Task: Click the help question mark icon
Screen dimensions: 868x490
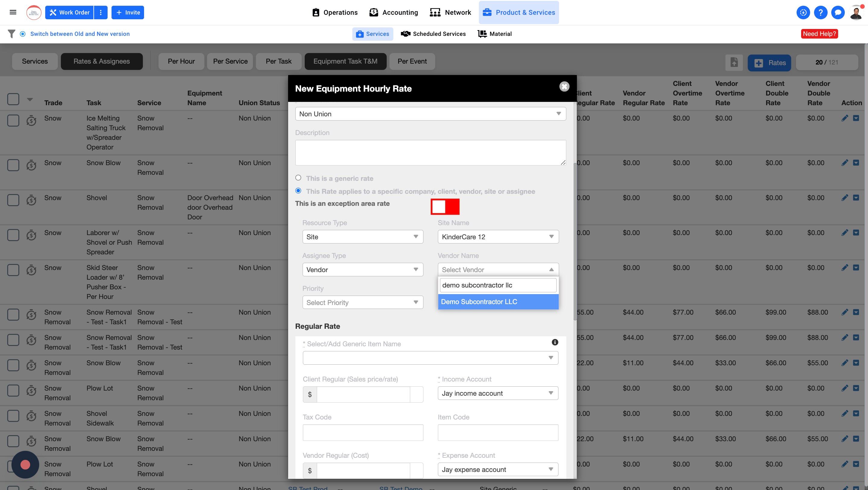Action: pos(820,12)
